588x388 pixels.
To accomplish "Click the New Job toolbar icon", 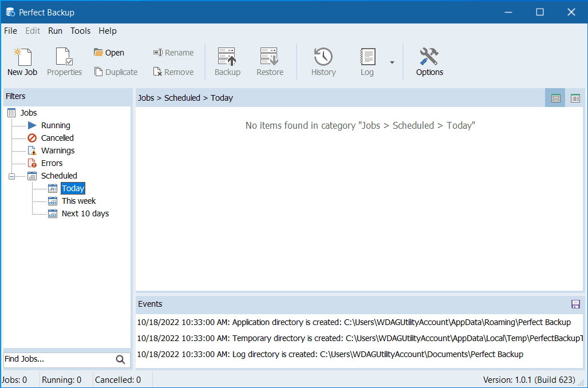I will (x=22, y=62).
